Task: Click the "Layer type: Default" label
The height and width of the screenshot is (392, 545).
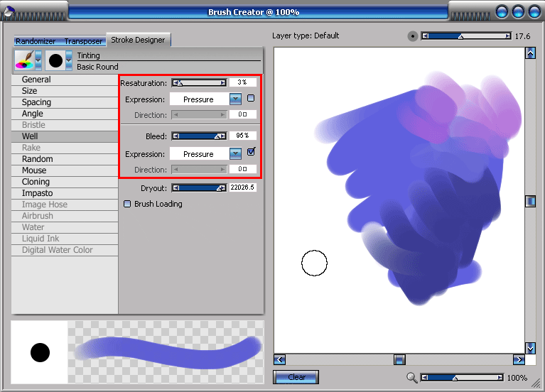Action: [x=306, y=36]
